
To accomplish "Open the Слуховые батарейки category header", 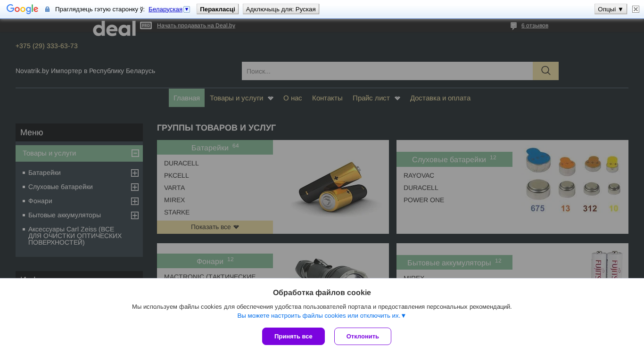I will 454,159.
